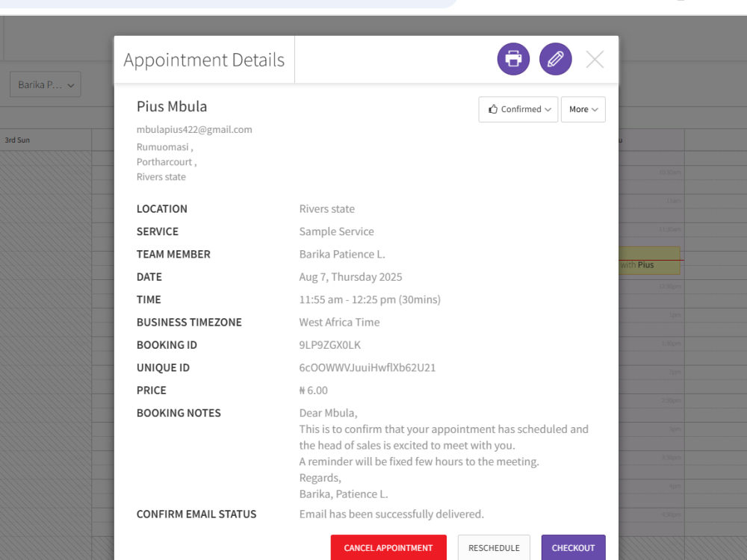
Task: Print the appointment details
Action: [513, 59]
